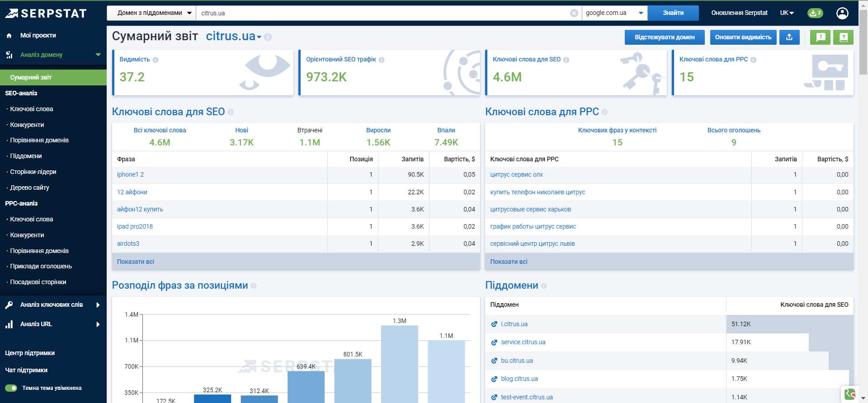868x403 pixels.
Task: Click info icon by SEO keywords section heading
Action: pyautogui.click(x=231, y=112)
